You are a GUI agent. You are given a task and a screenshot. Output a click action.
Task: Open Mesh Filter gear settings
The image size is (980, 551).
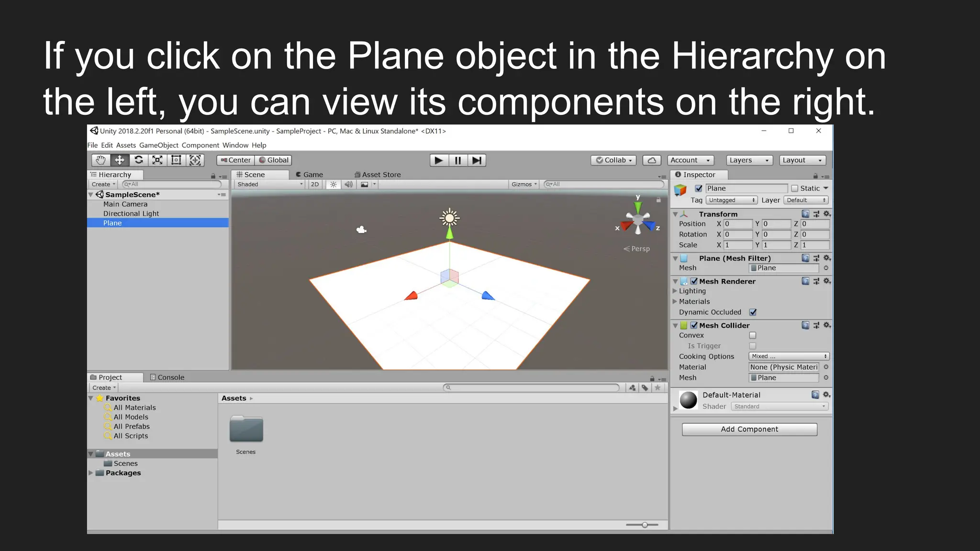(827, 258)
